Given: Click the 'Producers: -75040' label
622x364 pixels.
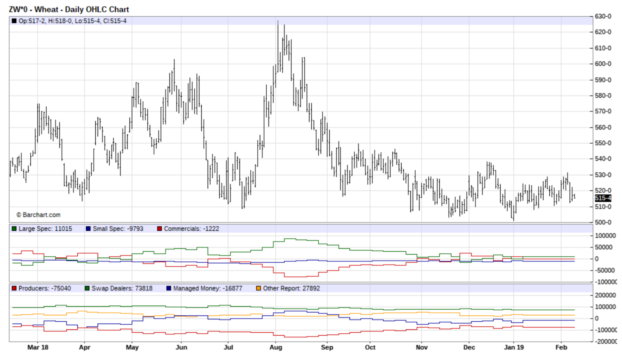Looking at the screenshot, I should (45, 288).
